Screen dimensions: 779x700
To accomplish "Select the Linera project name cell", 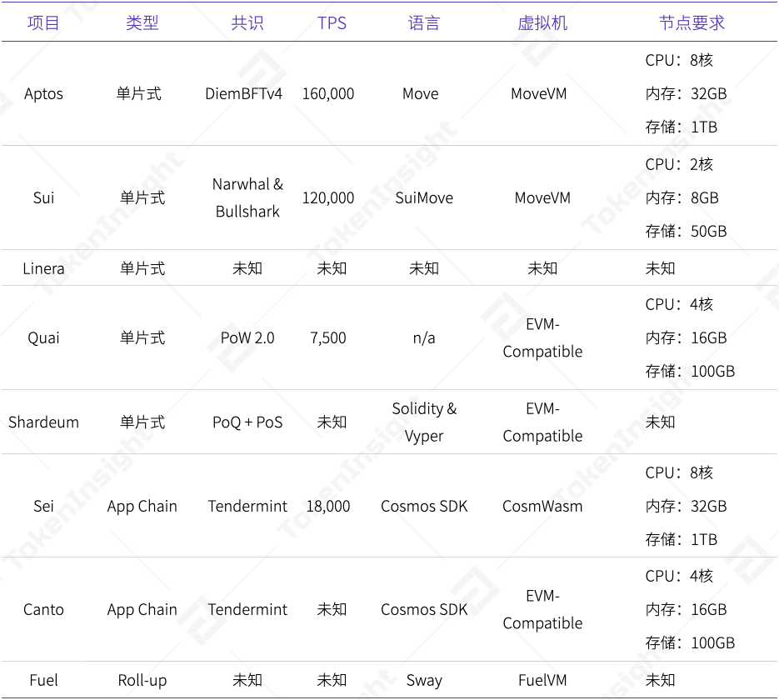I will (43, 268).
